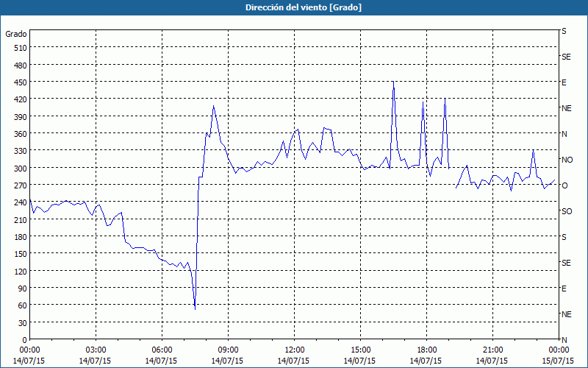Select the 15:00 time axis label
588x368 pixels.
[x=360, y=350]
